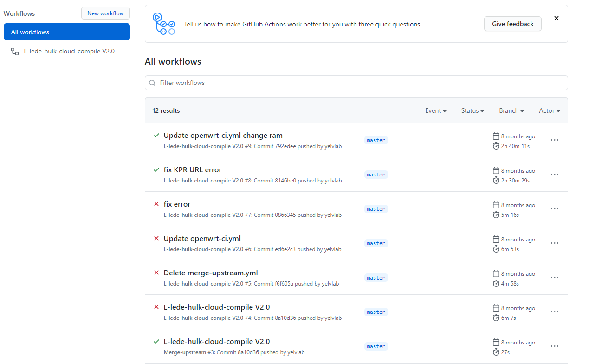Click the 'Workflows' sidebar heading

click(19, 13)
